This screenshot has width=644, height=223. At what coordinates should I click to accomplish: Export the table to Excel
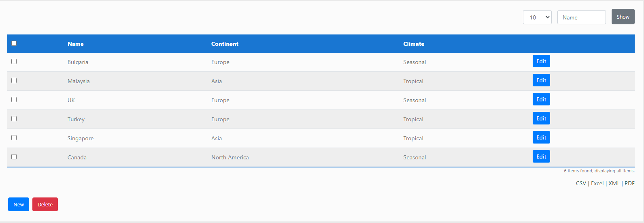(x=597, y=183)
